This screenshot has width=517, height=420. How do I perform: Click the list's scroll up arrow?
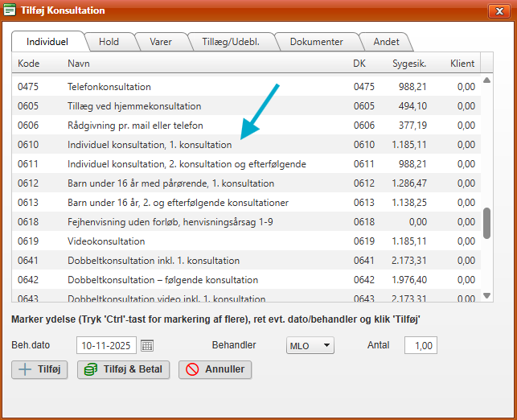point(486,81)
